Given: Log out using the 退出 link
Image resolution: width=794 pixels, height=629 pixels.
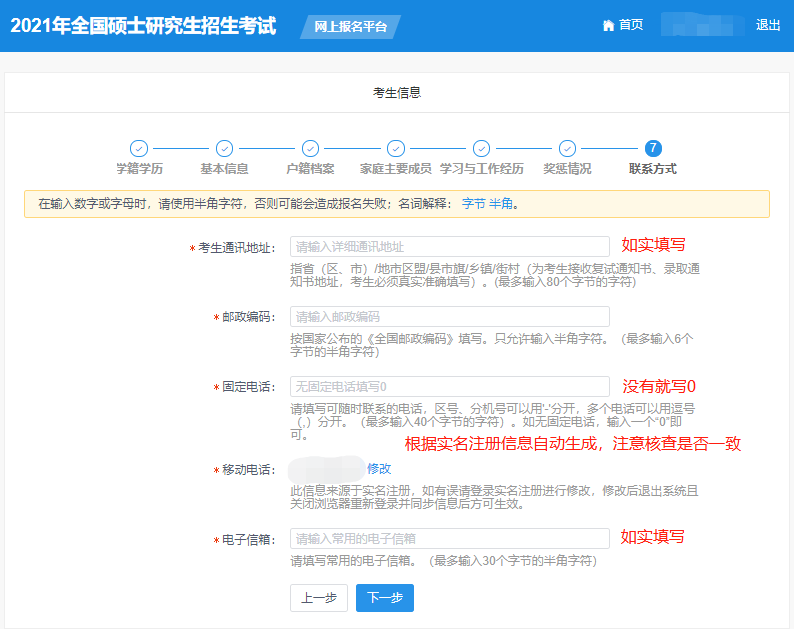Looking at the screenshot, I should click(x=768, y=26).
